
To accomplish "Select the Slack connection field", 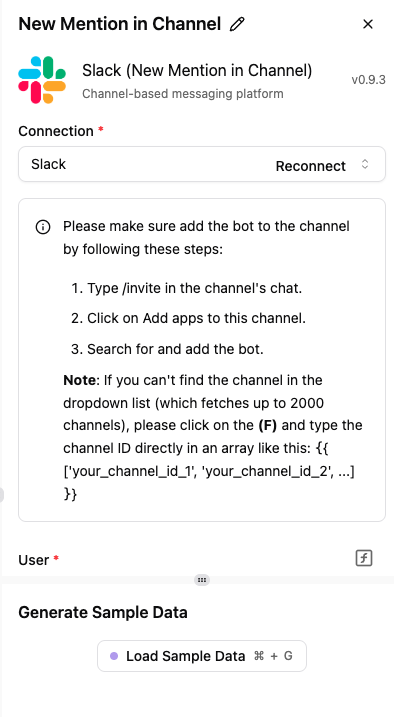I will coord(202,164).
